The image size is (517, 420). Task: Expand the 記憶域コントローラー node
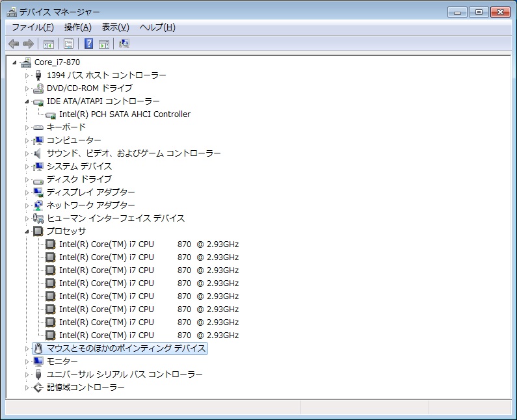(27, 387)
